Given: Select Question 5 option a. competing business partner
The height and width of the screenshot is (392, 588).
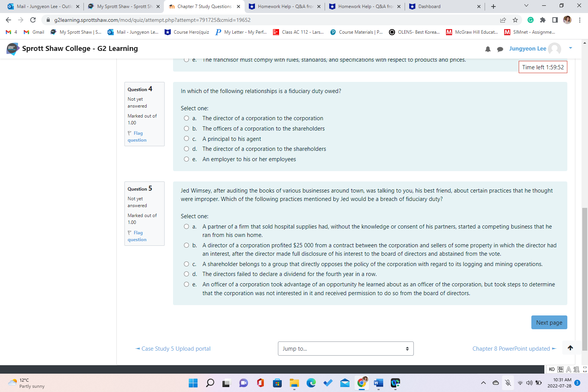Looking at the screenshot, I should pos(186,227).
